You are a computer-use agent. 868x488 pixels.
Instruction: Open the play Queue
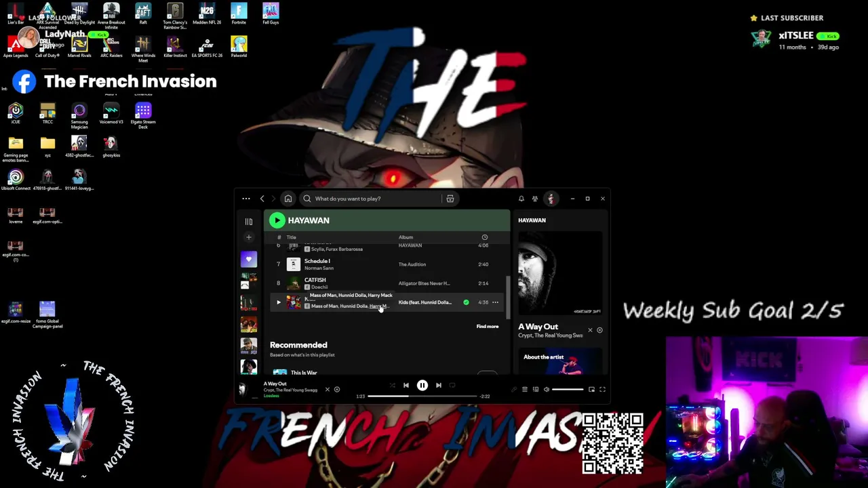524,390
